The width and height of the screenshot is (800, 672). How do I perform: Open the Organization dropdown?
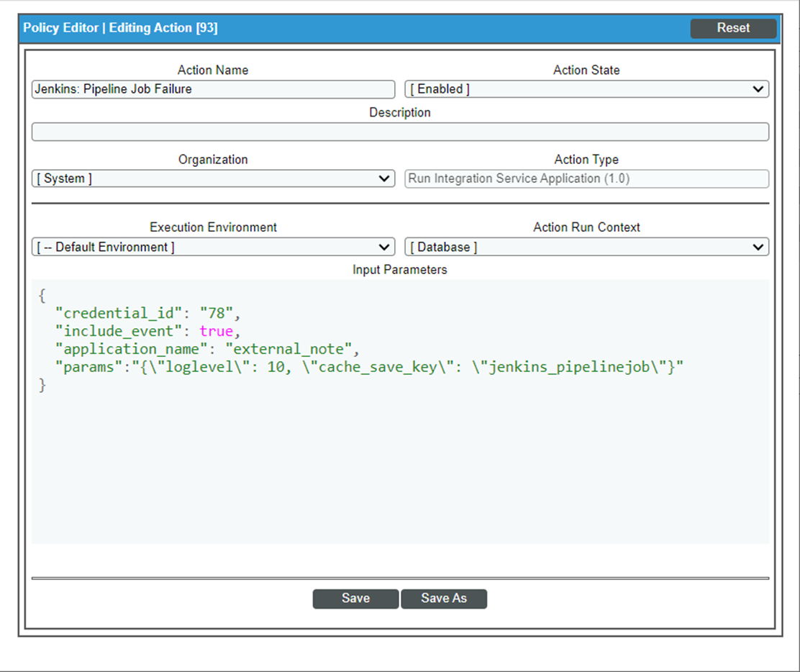tap(213, 178)
